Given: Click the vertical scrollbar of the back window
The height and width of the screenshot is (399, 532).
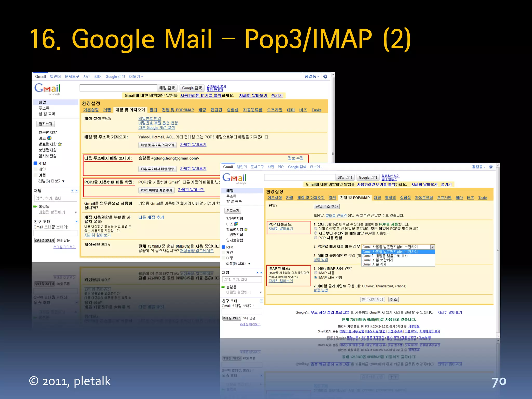Looking at the screenshot, I should tap(333, 118).
